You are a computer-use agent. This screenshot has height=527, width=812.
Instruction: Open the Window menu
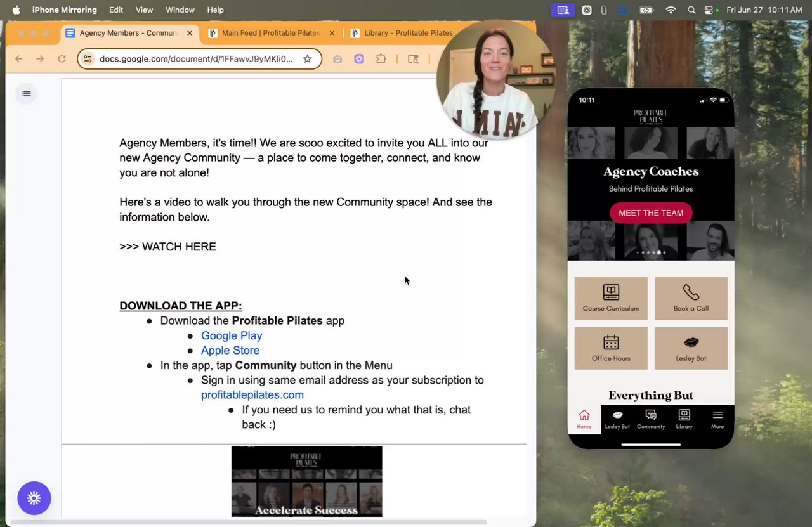click(180, 10)
